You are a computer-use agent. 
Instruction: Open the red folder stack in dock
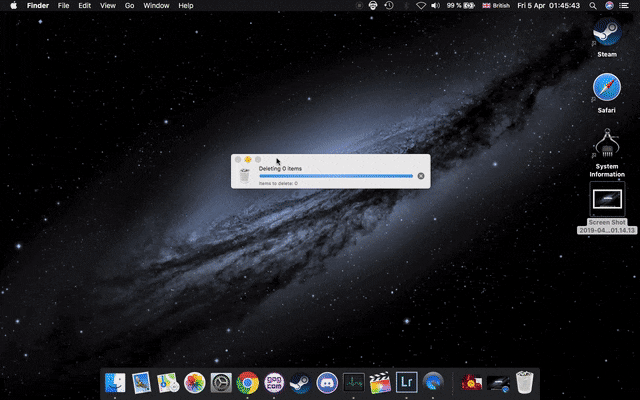(471, 383)
